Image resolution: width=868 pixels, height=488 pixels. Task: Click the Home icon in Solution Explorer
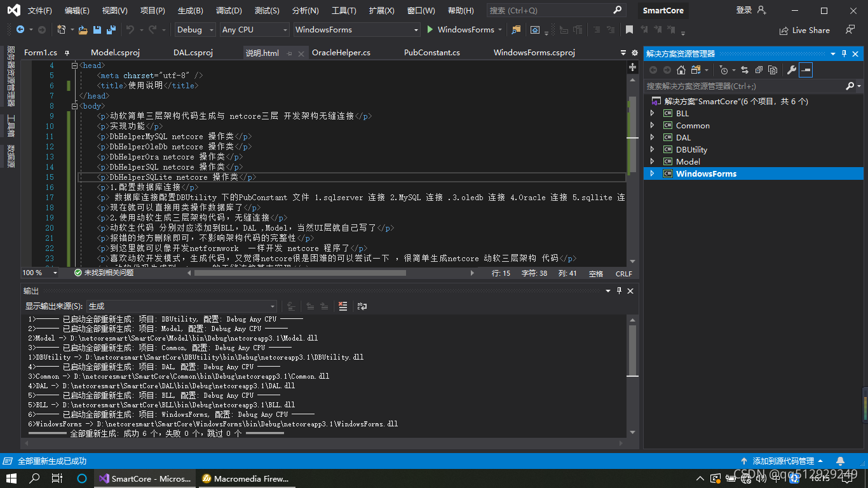pos(681,70)
